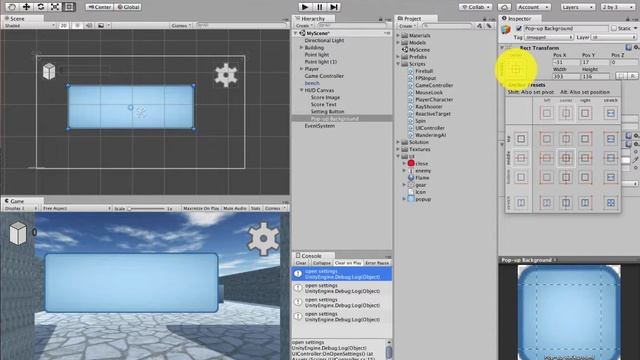This screenshot has height=360, width=640.
Task: Switch to the Scene tab
Action: pos(22,18)
